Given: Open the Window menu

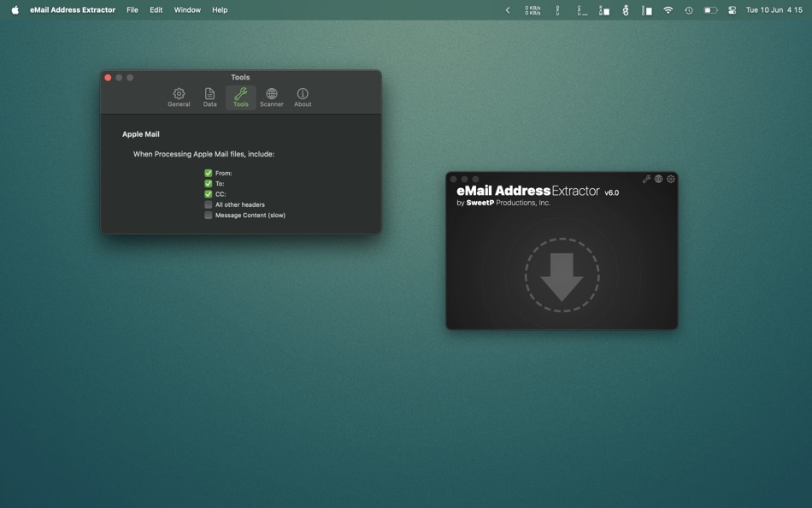Looking at the screenshot, I should 187,10.
